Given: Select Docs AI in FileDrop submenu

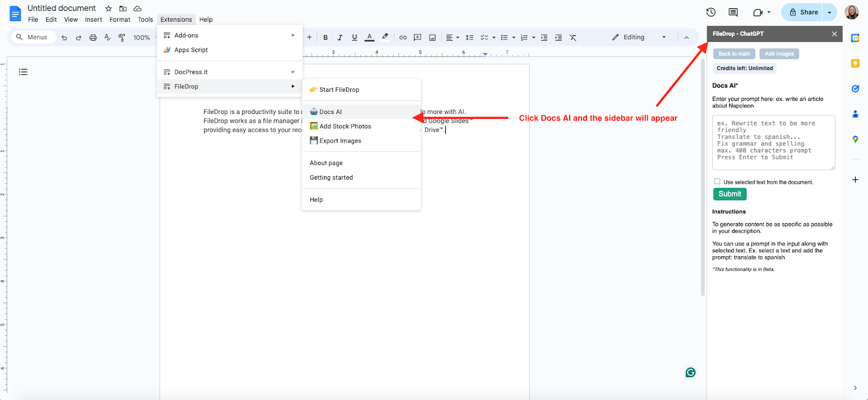Looking at the screenshot, I should [x=361, y=112].
